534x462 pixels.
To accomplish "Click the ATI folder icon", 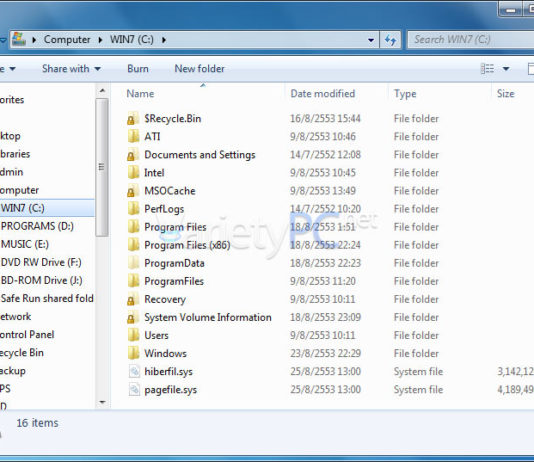I will [x=133, y=137].
